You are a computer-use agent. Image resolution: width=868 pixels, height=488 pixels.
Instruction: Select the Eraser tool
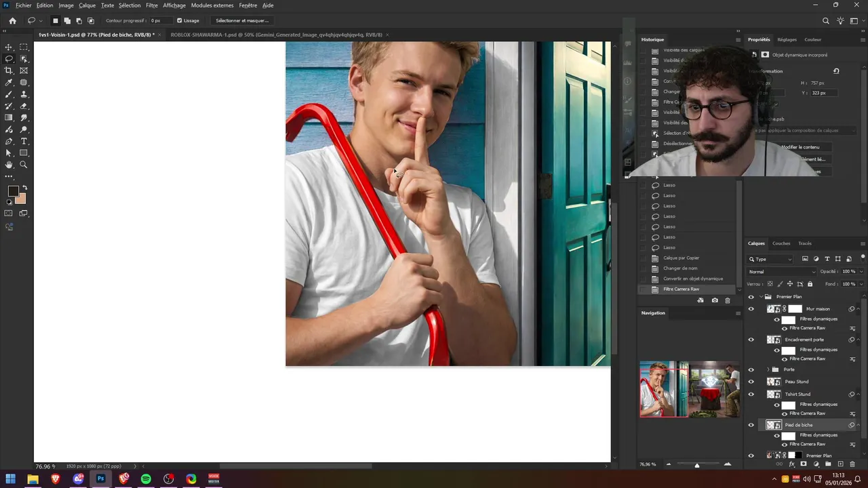(24, 106)
